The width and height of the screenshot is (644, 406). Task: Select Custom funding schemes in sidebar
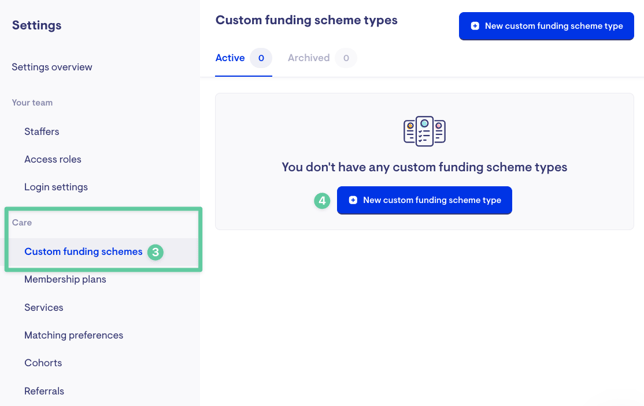click(x=83, y=251)
